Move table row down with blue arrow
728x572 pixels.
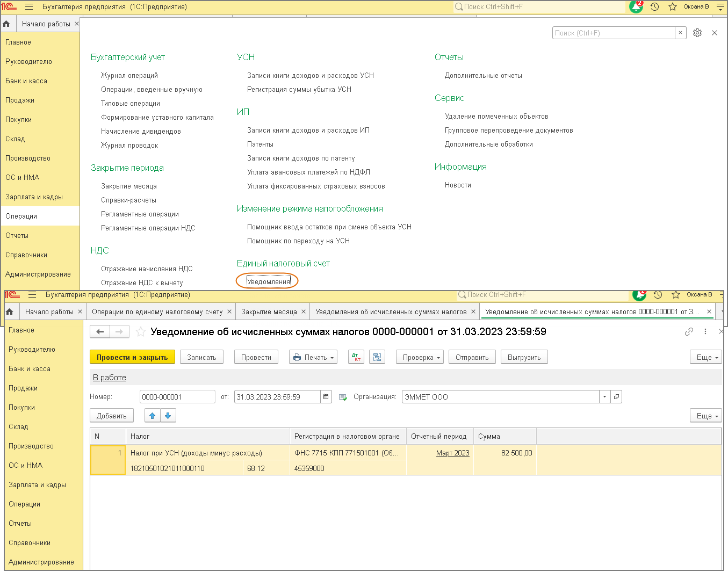(x=168, y=416)
